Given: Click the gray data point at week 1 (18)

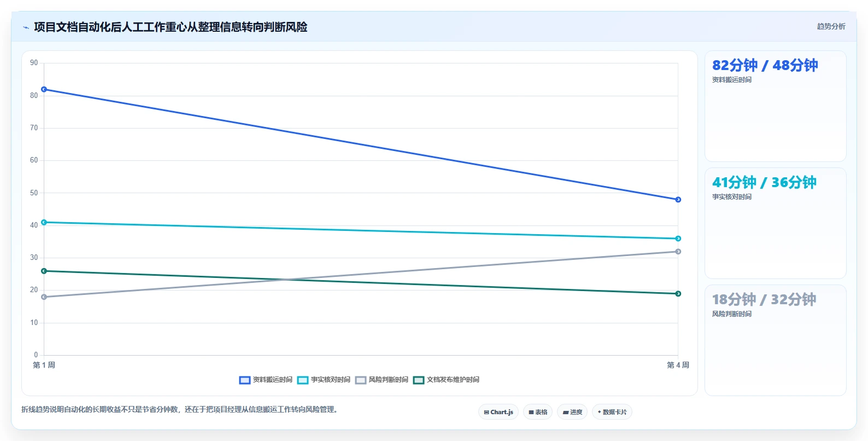Looking at the screenshot, I should [x=44, y=297].
